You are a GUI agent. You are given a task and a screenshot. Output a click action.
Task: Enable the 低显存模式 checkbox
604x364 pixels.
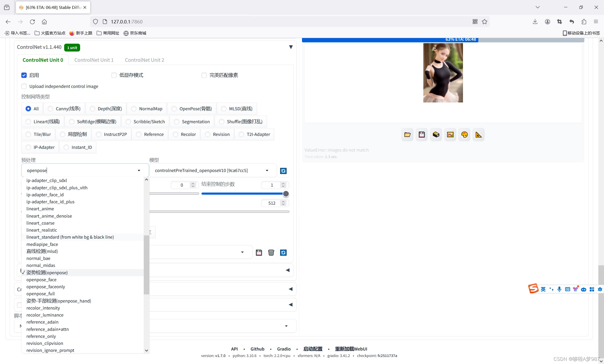click(114, 75)
